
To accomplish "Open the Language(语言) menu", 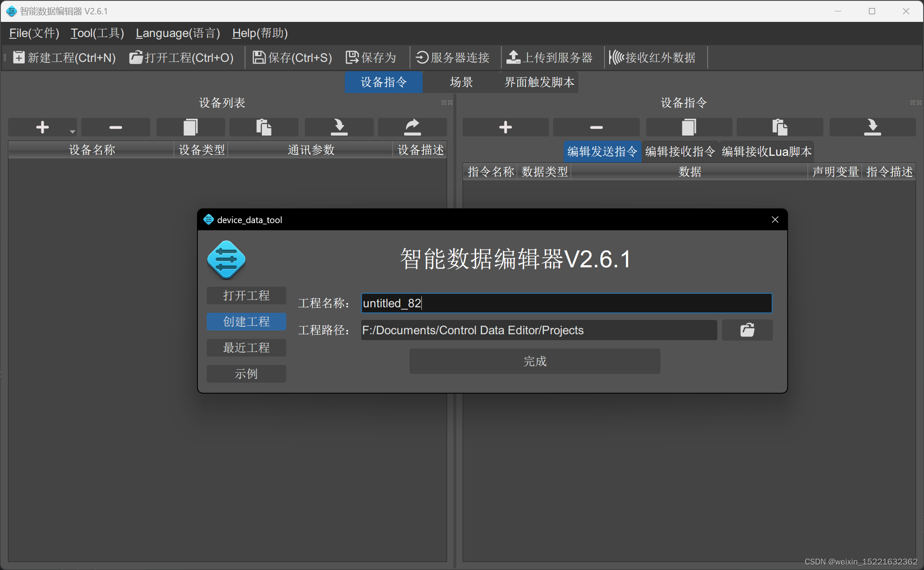I will tap(178, 33).
